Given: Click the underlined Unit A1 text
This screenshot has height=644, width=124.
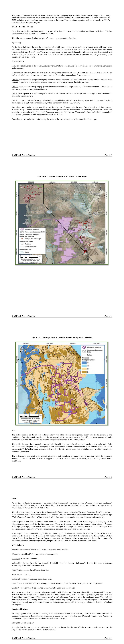Looking at the screenshot, I should tap(15, 100).
